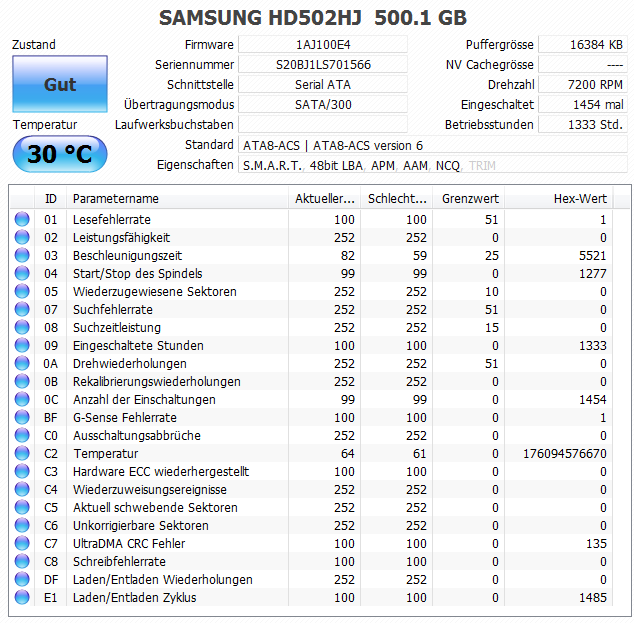Click hex value 176094576670 in Temperatur row

[x=565, y=454]
